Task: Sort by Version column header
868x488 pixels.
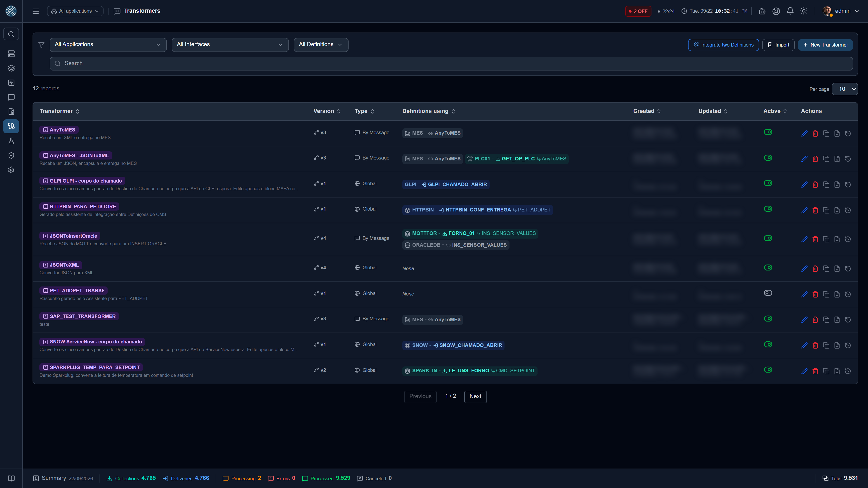Action: pos(327,111)
